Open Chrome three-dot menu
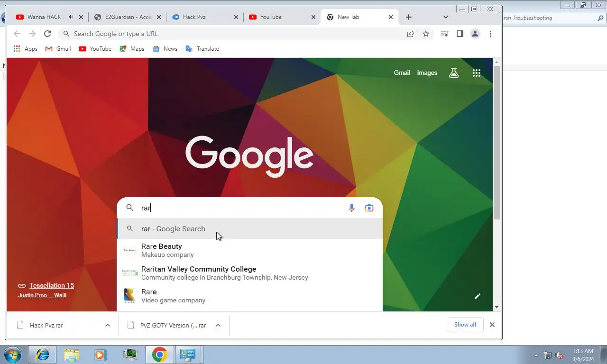 click(x=490, y=34)
